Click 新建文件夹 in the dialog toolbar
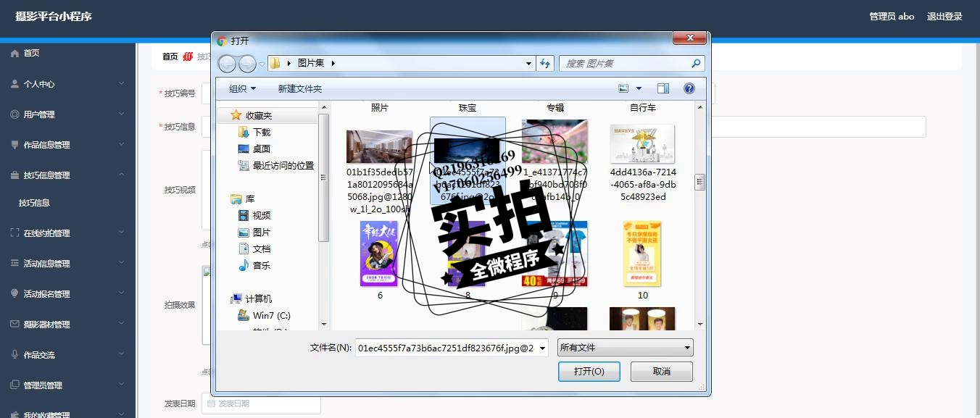Viewport: 980px width, 418px height. click(300, 88)
